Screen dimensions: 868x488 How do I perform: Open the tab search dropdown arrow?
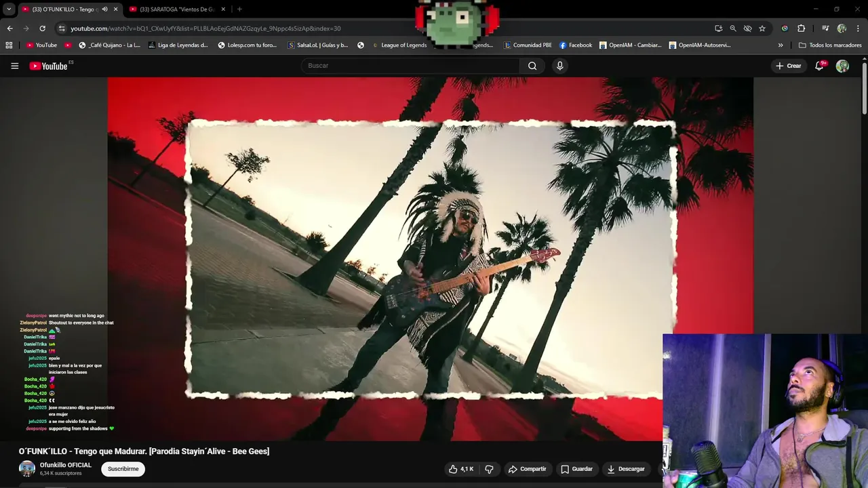point(9,9)
